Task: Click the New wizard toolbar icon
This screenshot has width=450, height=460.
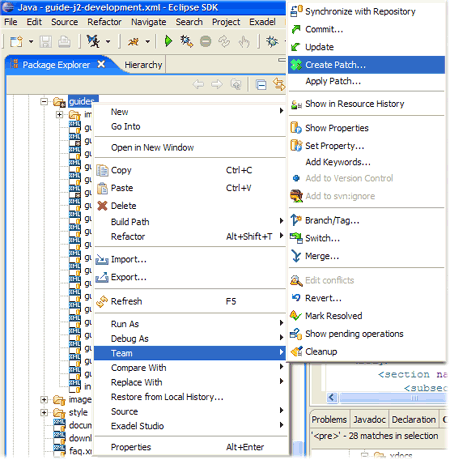Action: [16, 42]
